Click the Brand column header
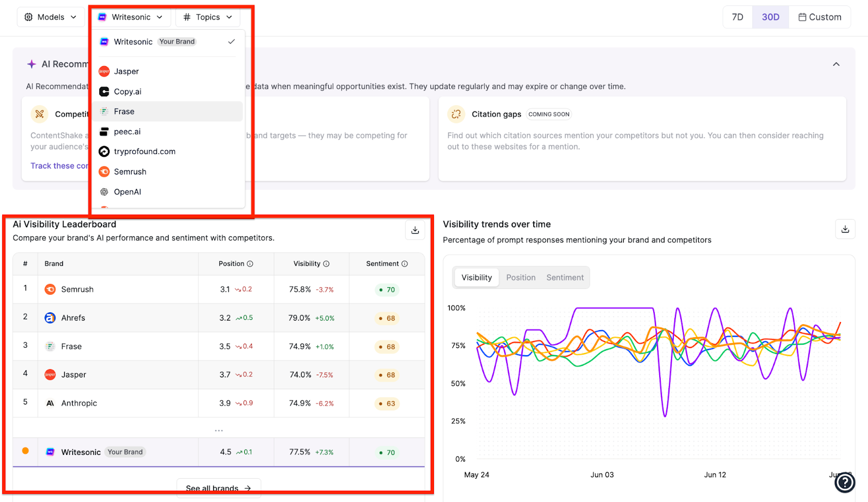Screen dimensions: 868x502 (x=54, y=264)
